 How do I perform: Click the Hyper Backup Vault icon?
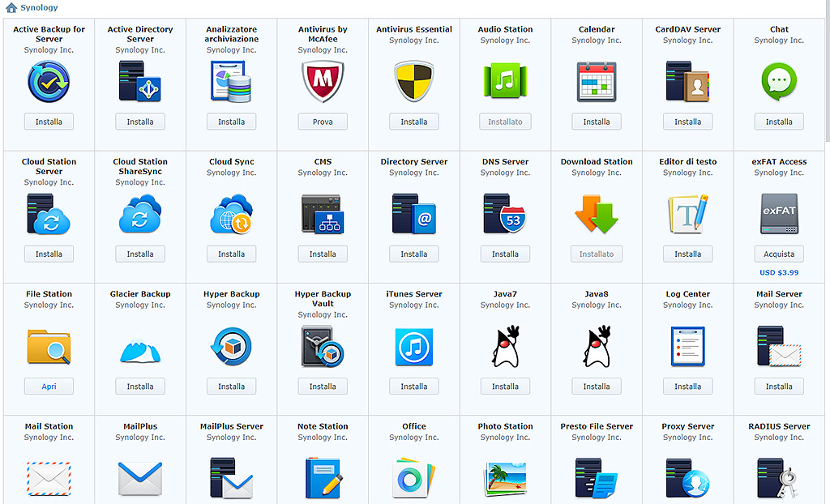(x=323, y=347)
